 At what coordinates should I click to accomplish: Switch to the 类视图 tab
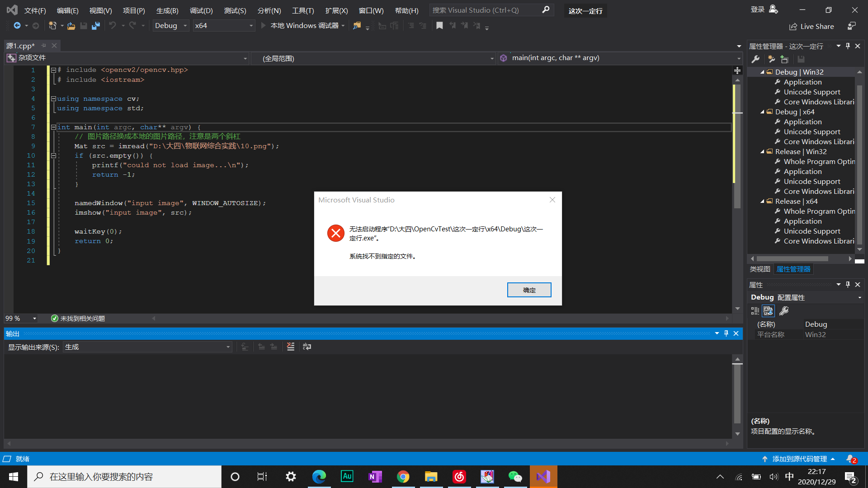(759, 269)
